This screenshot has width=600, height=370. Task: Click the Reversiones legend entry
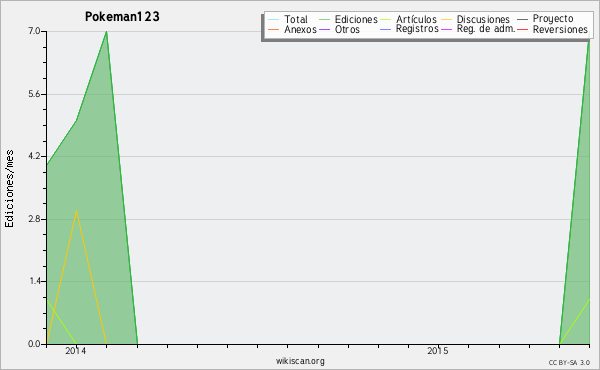point(553,29)
